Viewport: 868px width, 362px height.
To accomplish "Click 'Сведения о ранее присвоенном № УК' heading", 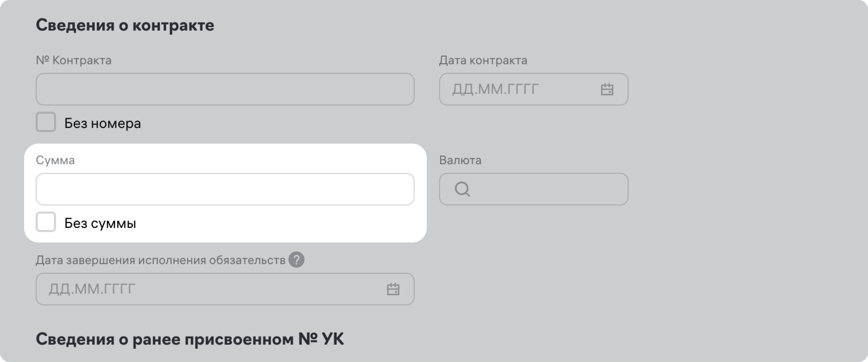I will [190, 339].
